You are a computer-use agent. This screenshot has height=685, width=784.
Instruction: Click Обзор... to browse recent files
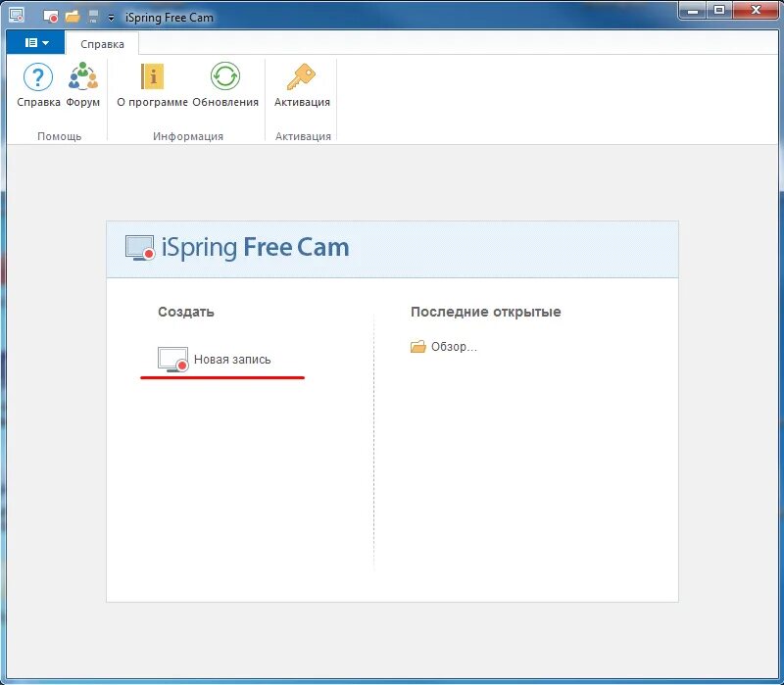444,347
